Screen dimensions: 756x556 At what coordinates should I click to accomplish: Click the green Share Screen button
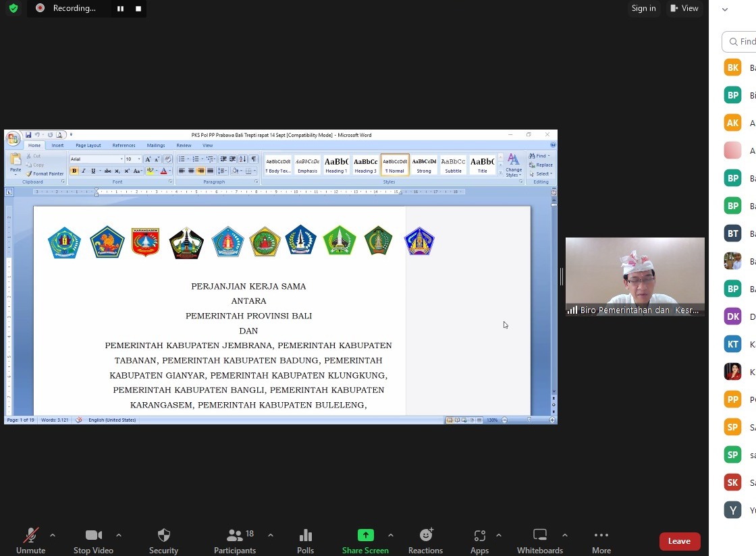(x=365, y=540)
